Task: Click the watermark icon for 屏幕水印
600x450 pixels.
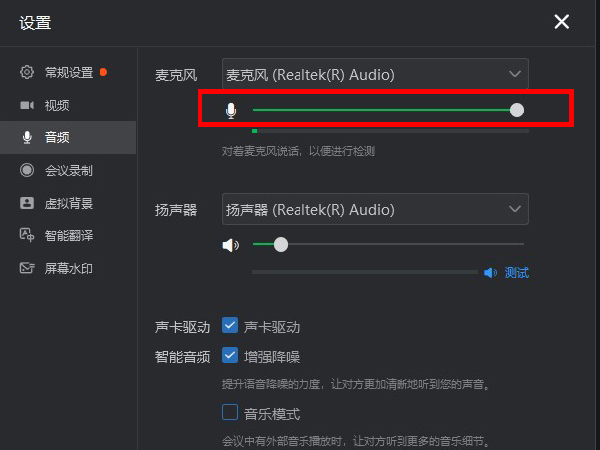Action: [x=27, y=268]
